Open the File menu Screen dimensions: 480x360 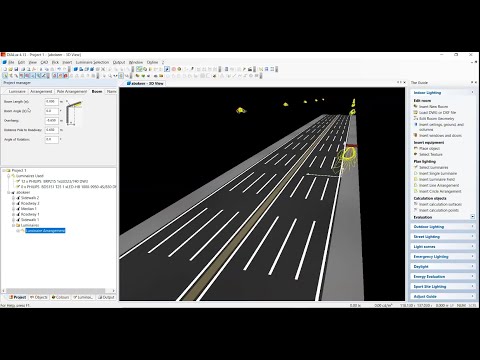coord(11,62)
